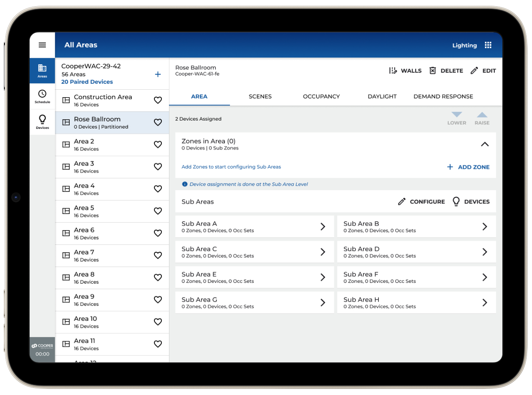The image size is (532, 395).
Task: Open the hamburger menu
Action: click(42, 45)
